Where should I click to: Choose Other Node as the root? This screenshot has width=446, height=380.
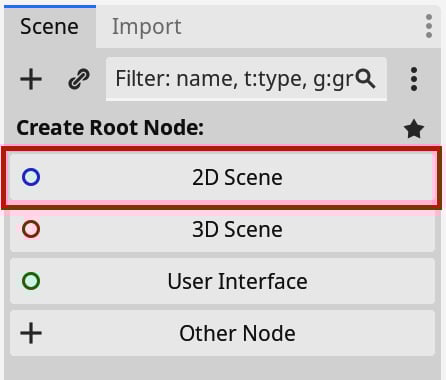(x=222, y=333)
